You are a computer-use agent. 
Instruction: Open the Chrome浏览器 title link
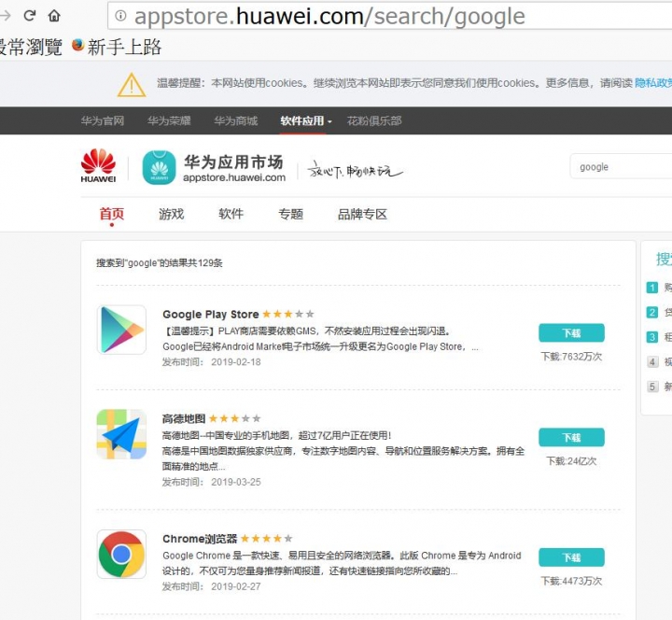click(200, 539)
